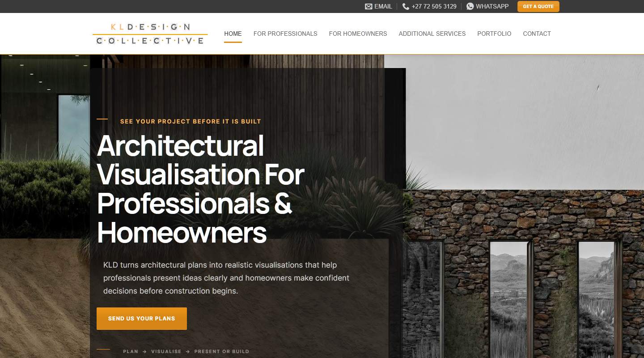Open WHATSAPP chat link
This screenshot has height=358, width=644.
[487, 6]
